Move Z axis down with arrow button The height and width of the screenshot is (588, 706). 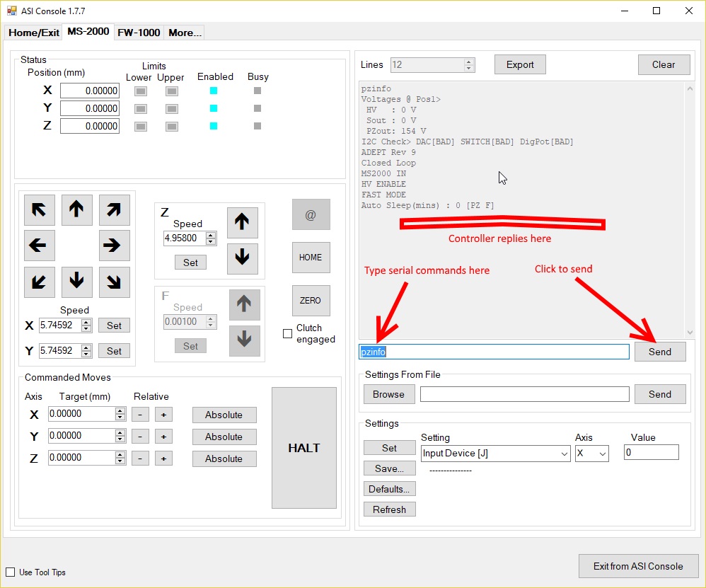pos(242,258)
